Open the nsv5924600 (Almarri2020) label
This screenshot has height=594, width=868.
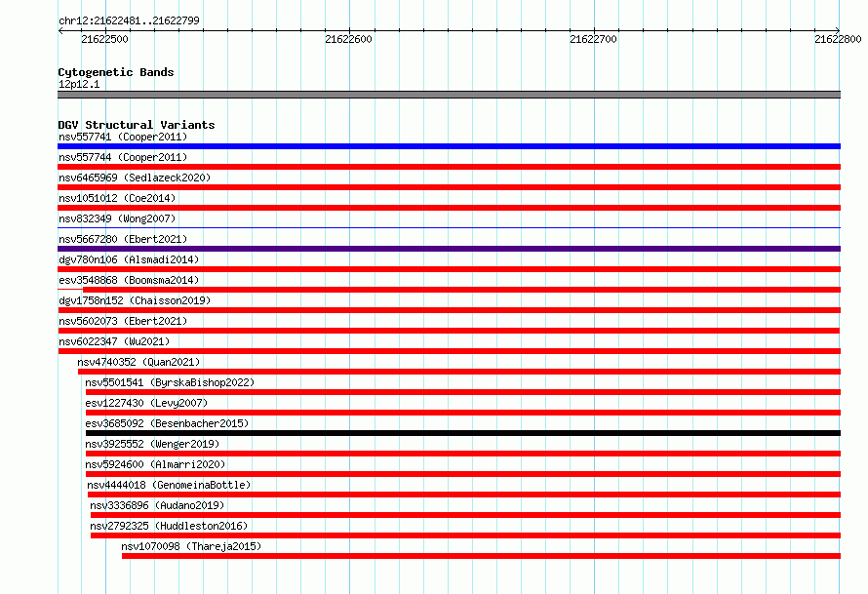pyautogui.click(x=155, y=464)
